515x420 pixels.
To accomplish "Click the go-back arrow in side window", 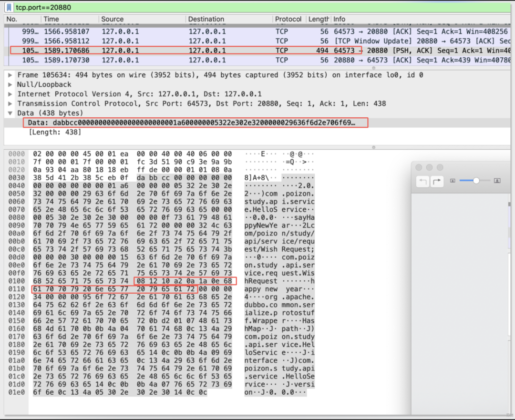I will click(422, 181).
